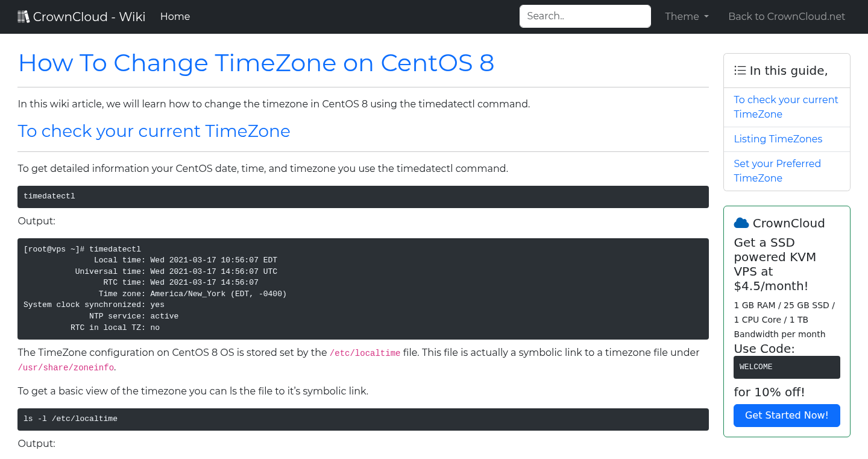The image size is (868, 459).
Task: Open 'Set your Preferred TimeZone' sidebar link
Action: [x=777, y=171]
